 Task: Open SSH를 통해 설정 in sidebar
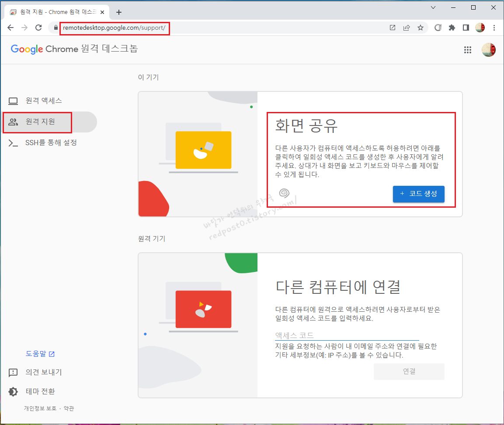pos(50,143)
